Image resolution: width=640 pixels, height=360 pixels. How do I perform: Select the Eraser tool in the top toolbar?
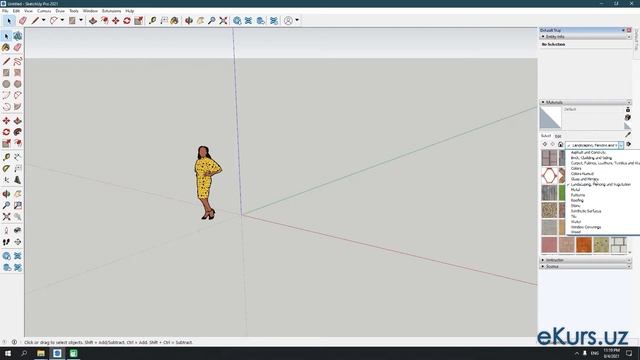(x=22, y=20)
